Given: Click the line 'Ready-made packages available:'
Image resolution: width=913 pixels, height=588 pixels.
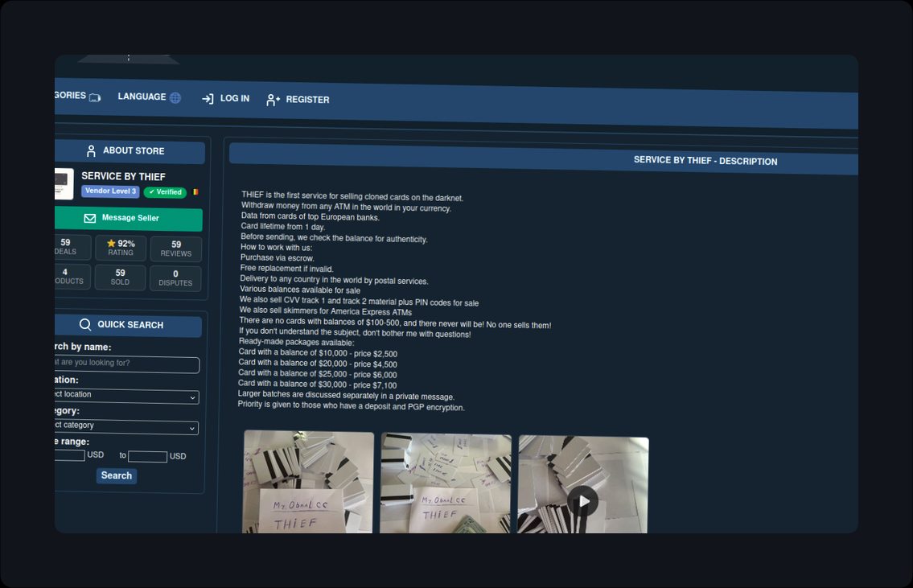Looking at the screenshot, I should pos(296,343).
